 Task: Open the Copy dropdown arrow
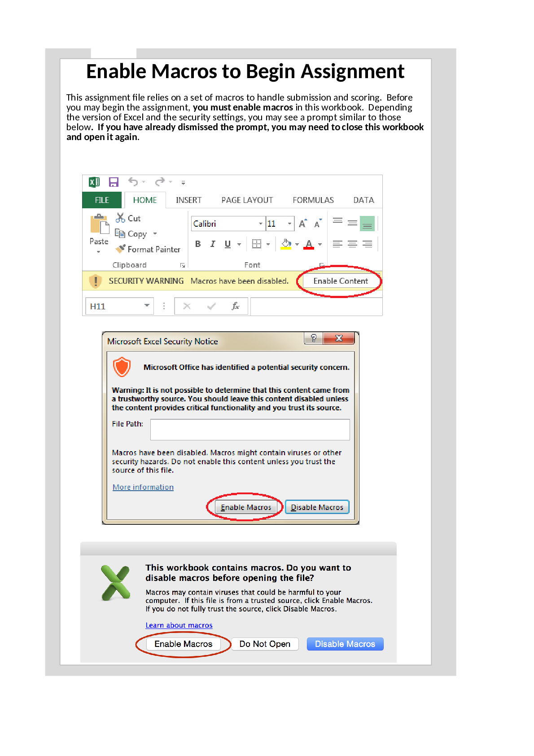click(155, 233)
